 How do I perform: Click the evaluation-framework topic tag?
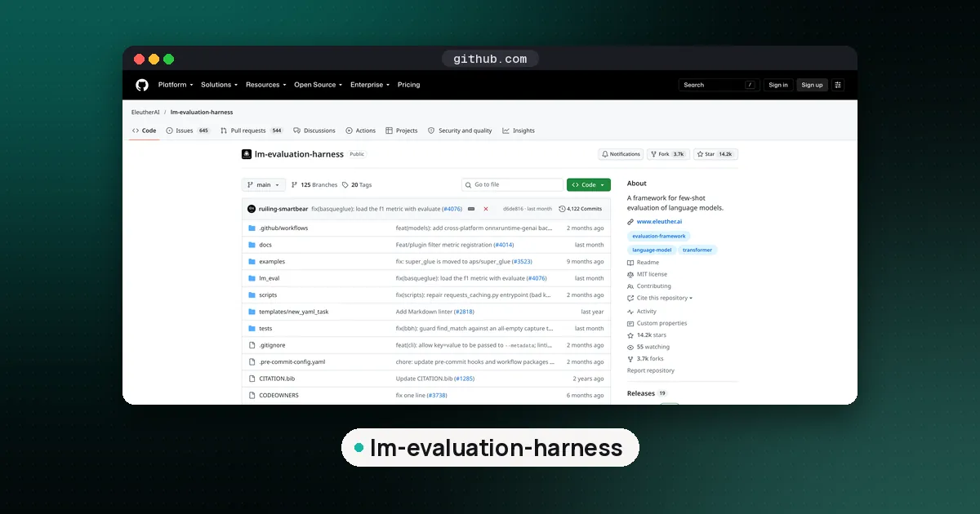click(659, 236)
